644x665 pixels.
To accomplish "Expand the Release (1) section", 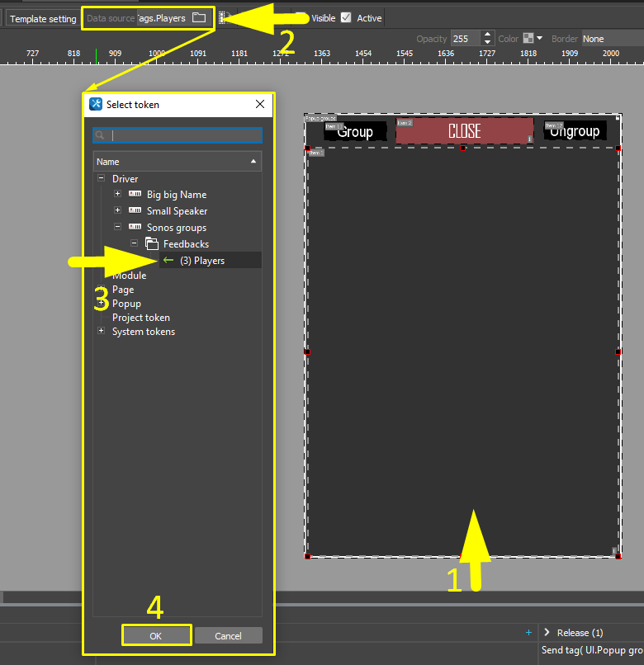I will [x=547, y=633].
